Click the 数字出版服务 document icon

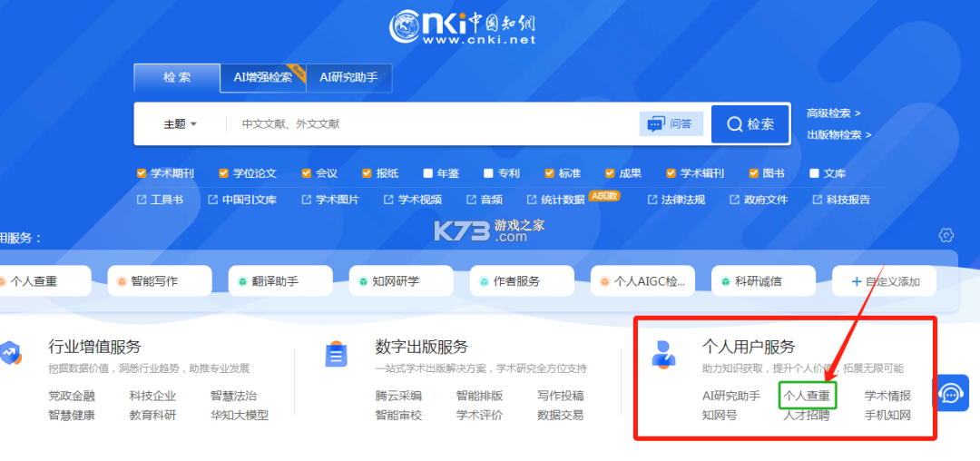(337, 354)
